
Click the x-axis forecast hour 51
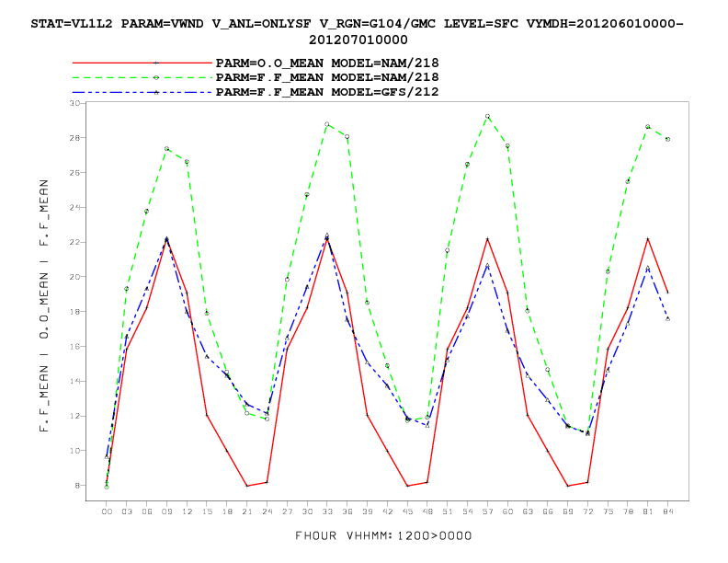coord(448,511)
